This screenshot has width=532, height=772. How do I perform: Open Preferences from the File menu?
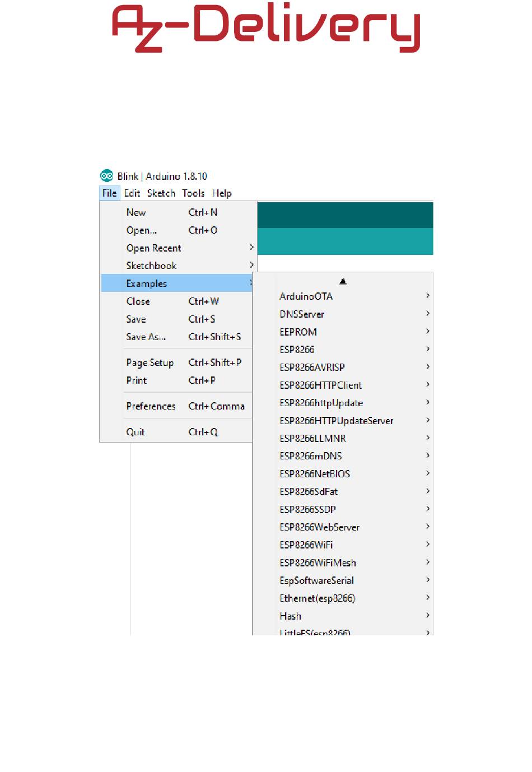(x=177, y=406)
